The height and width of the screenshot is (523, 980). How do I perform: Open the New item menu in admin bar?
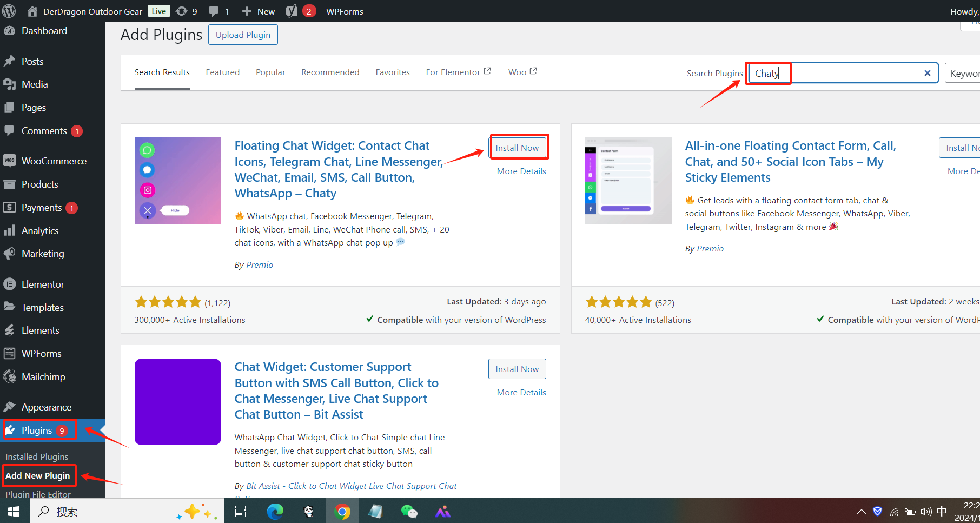(257, 11)
